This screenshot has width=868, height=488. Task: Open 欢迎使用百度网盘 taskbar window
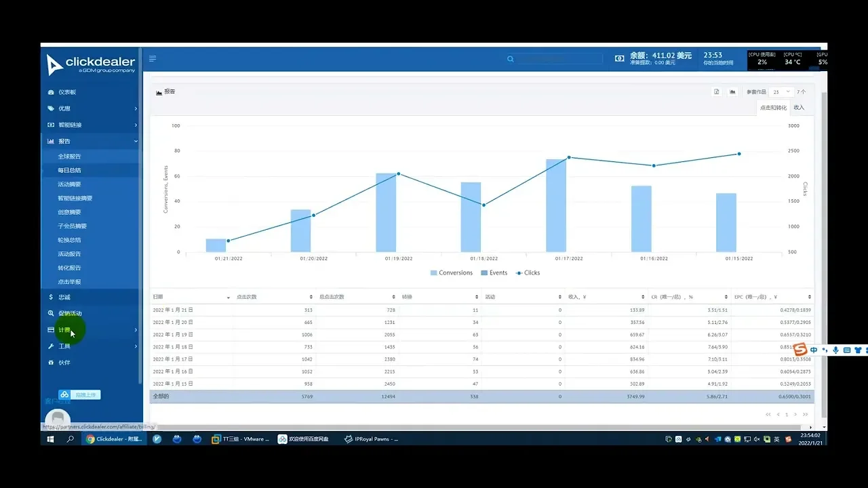tap(304, 439)
